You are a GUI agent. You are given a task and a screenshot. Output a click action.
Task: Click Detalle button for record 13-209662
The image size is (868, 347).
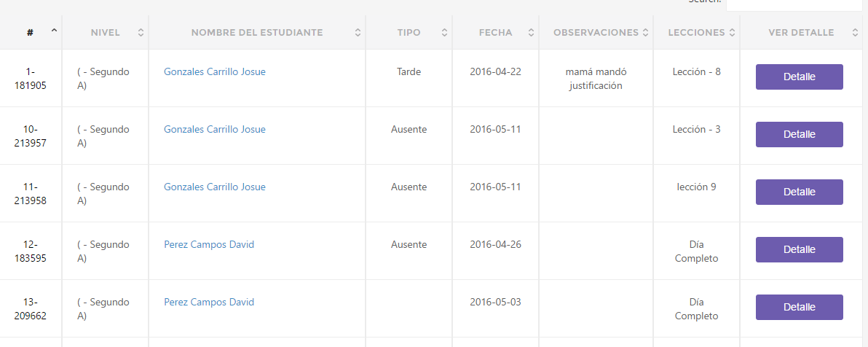tap(800, 308)
